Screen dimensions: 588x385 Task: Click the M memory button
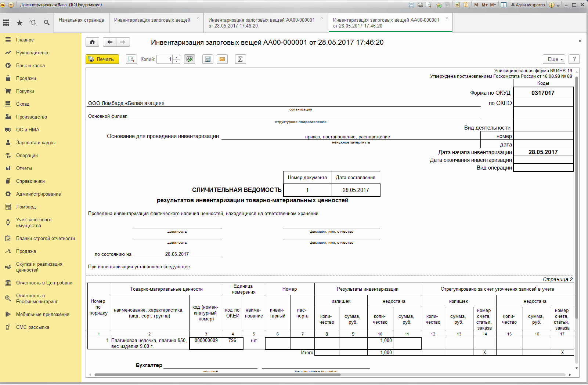476,5
